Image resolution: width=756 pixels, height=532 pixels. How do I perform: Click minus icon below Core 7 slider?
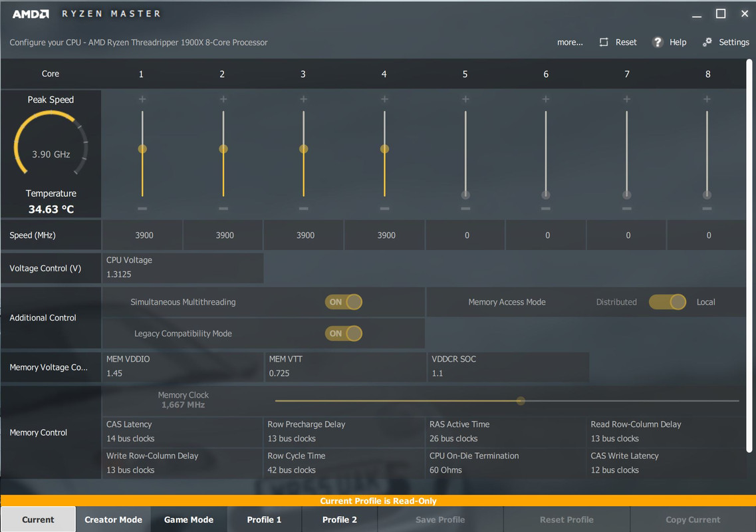(627, 208)
